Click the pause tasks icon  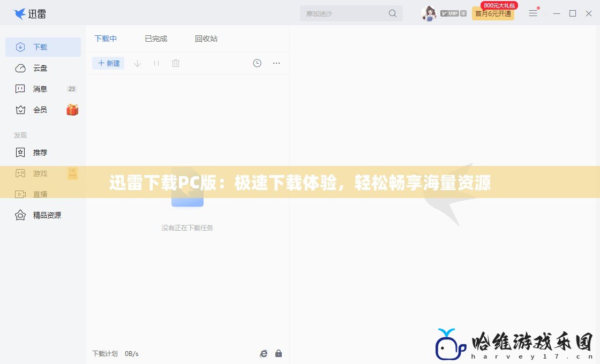click(x=156, y=63)
